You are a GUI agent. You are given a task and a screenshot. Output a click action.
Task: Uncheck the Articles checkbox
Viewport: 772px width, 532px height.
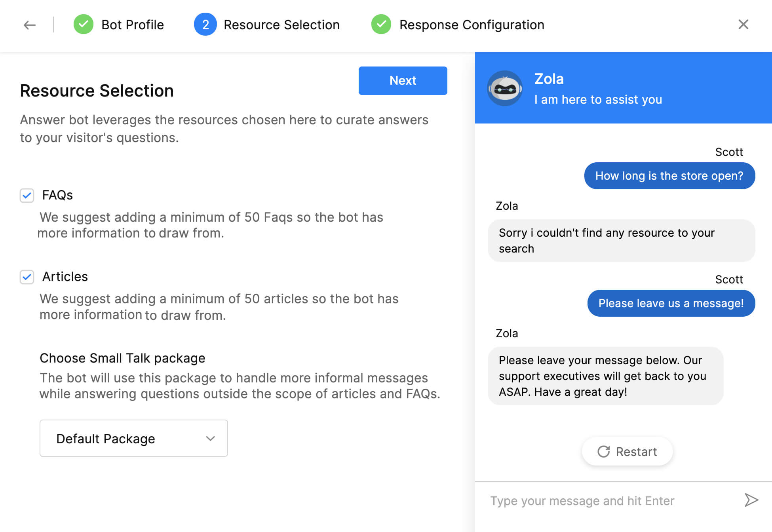(27, 277)
